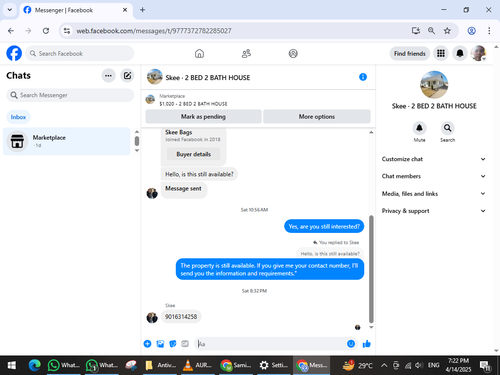Expand Media, files and links section
The image size is (500, 375).
click(x=434, y=193)
